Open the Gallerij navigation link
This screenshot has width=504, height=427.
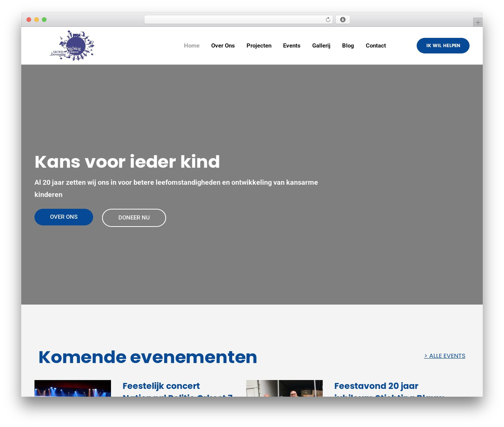(x=321, y=46)
